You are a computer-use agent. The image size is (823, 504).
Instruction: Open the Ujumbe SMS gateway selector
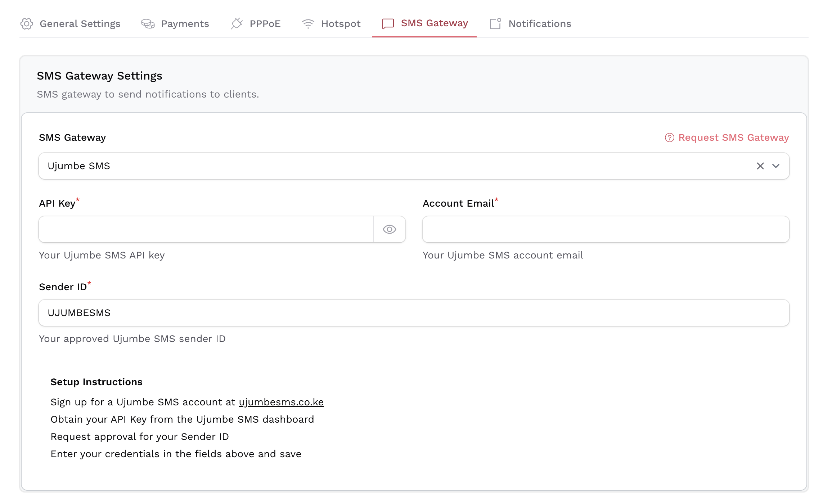coord(360,166)
